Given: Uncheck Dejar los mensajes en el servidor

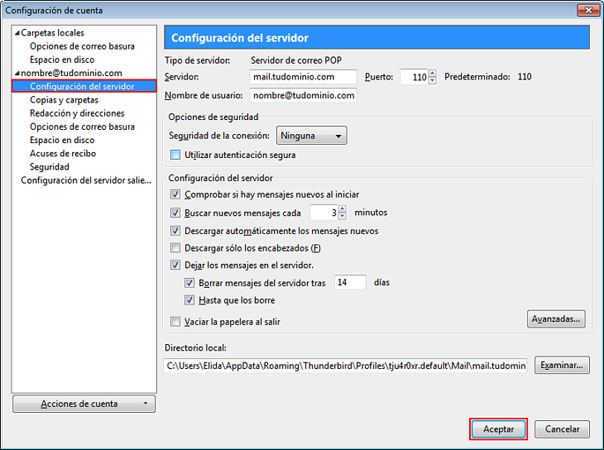Looking at the screenshot, I should tap(175, 265).
